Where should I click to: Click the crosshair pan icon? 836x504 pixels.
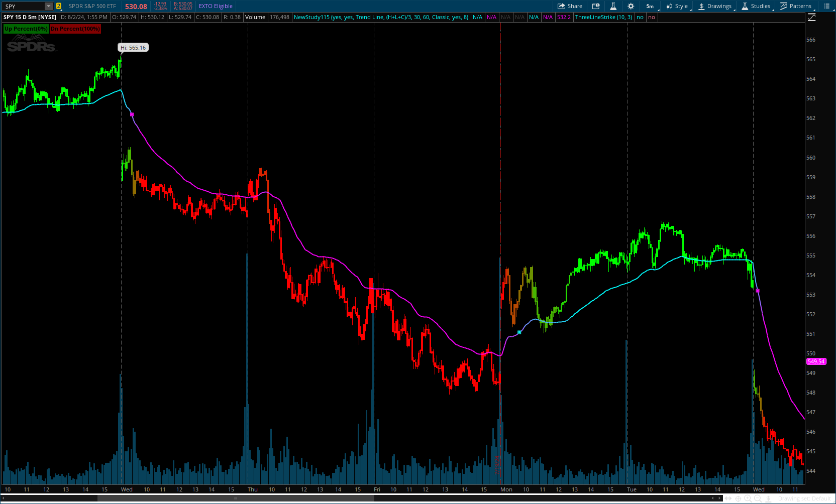738,499
